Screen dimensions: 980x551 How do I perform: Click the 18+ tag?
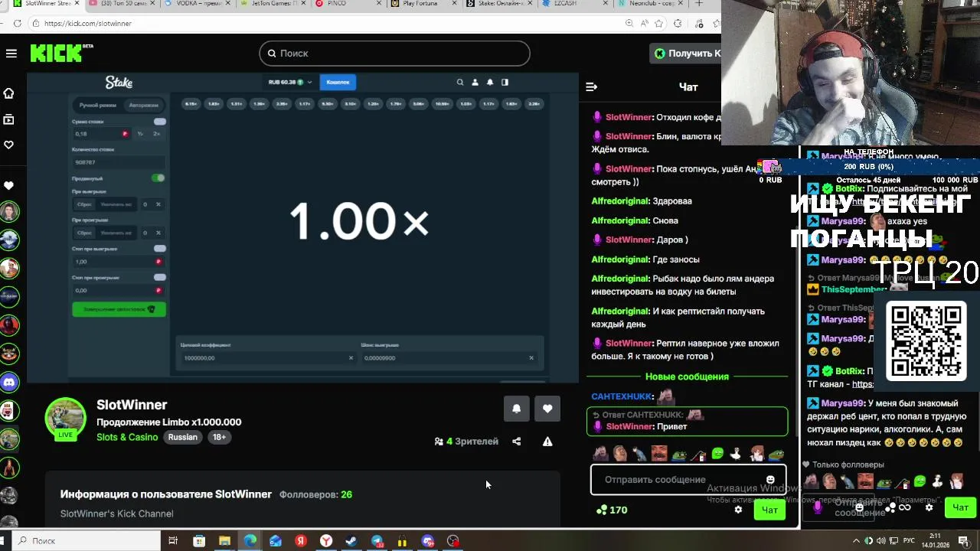point(220,437)
